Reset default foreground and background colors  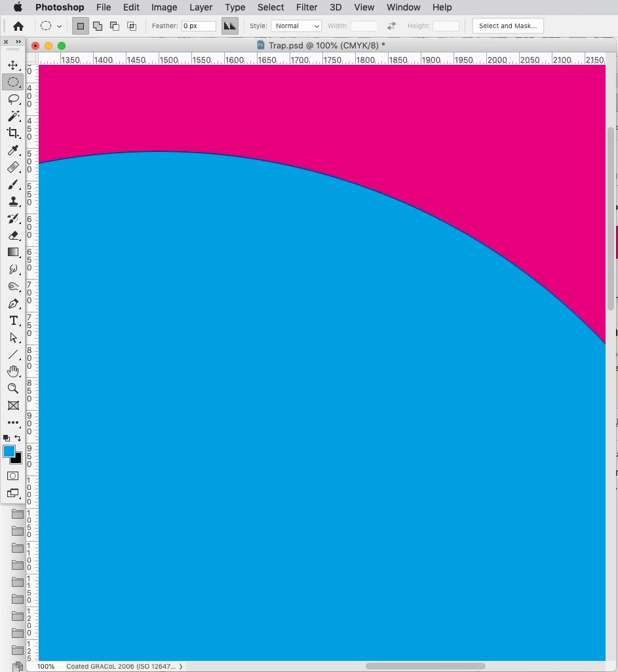pos(7,438)
